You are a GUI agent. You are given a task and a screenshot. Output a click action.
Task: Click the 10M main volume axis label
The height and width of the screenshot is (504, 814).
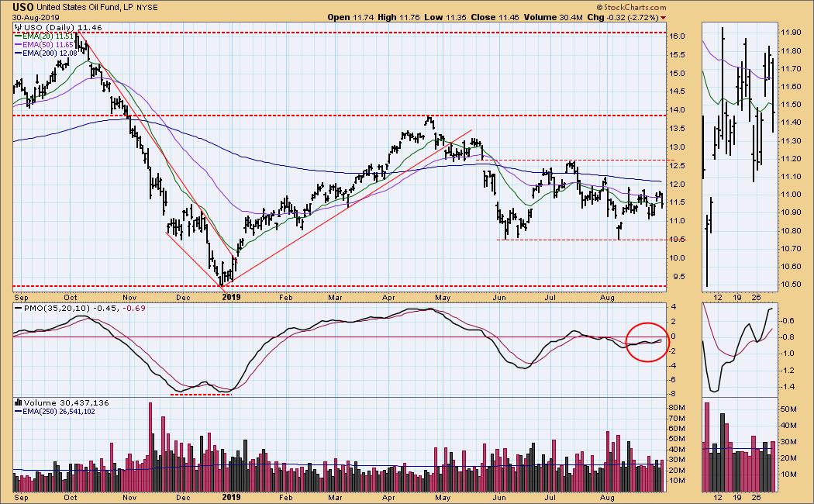pyautogui.click(x=677, y=480)
